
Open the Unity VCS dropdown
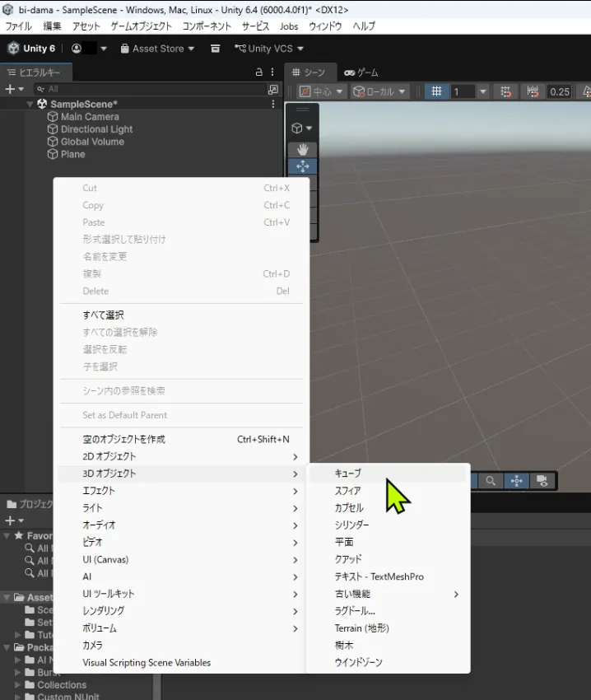tap(269, 49)
